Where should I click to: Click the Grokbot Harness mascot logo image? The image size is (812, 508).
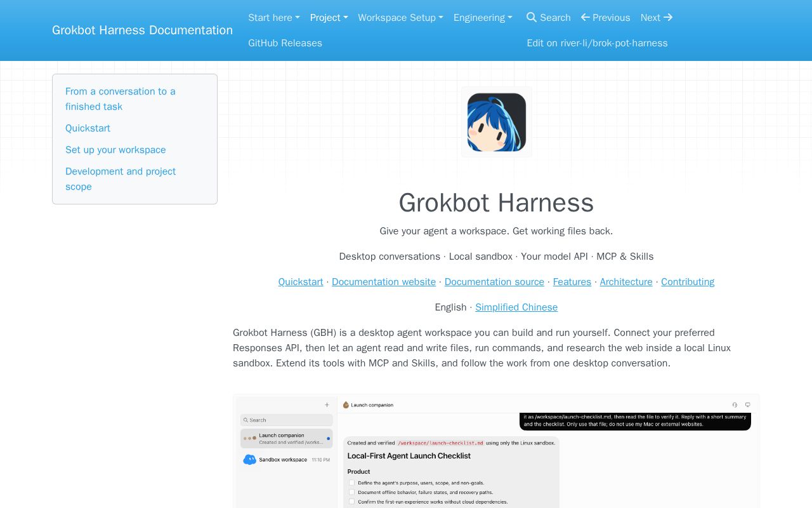pyautogui.click(x=497, y=122)
